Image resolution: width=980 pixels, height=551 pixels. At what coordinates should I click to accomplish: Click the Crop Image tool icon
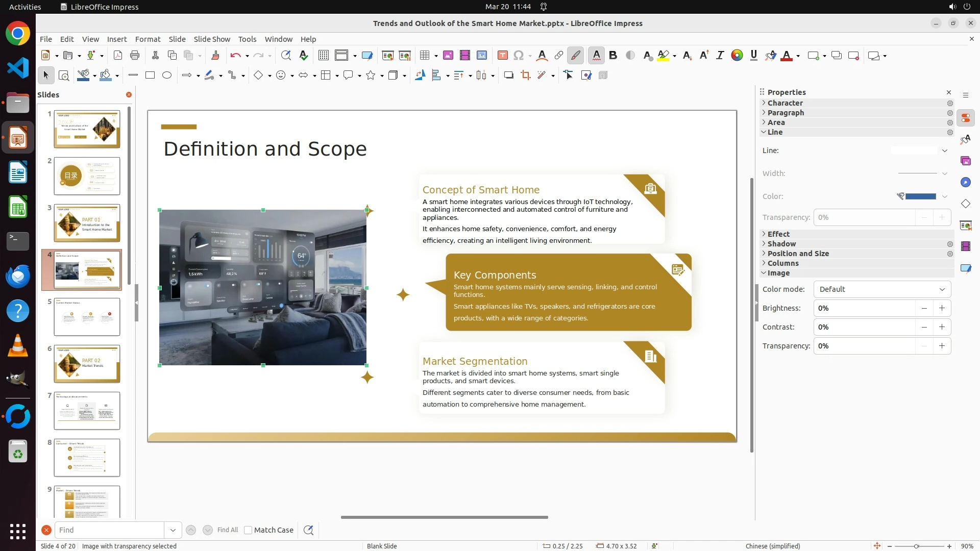(525, 76)
